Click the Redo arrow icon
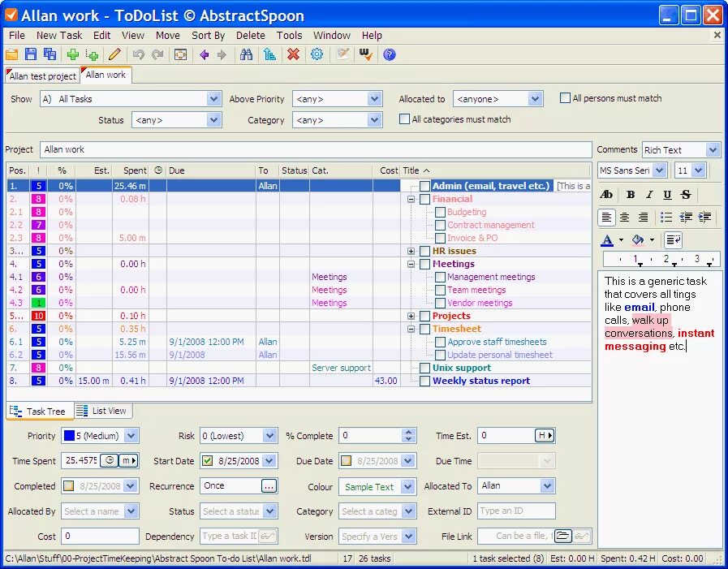The image size is (728, 569). (157, 54)
